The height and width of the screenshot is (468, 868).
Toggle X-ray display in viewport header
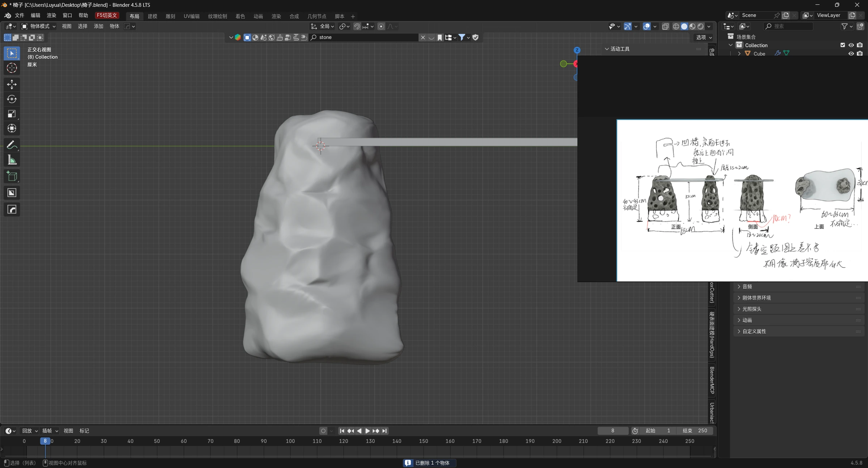[x=665, y=26]
